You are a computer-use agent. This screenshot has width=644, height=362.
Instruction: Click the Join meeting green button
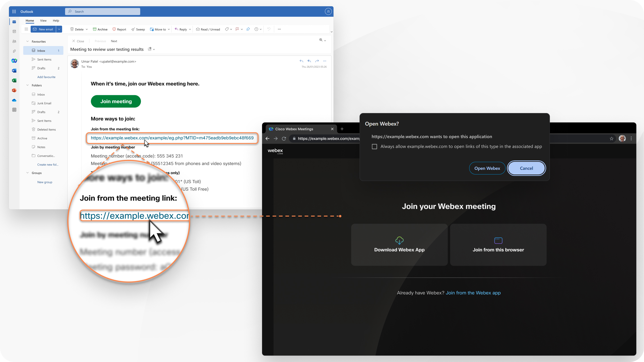tap(116, 101)
